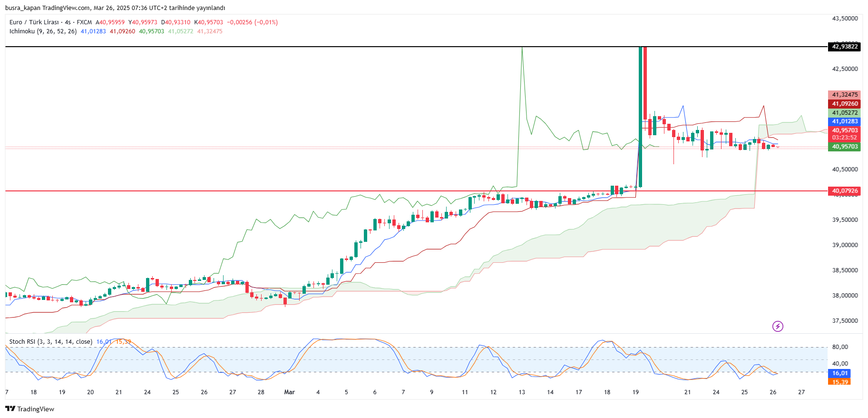
Task: Click date 19 on the time axis
Action: [635, 392]
